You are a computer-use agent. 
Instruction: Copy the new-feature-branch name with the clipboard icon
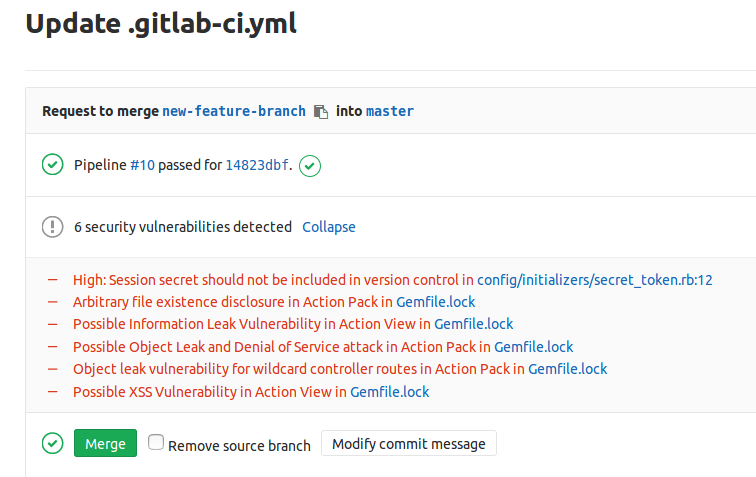pos(321,111)
